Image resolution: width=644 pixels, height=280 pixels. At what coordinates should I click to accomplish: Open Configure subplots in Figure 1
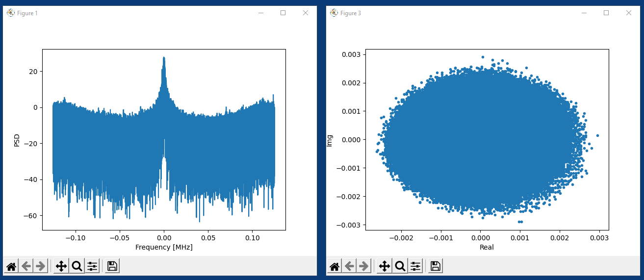pyautogui.click(x=92, y=266)
